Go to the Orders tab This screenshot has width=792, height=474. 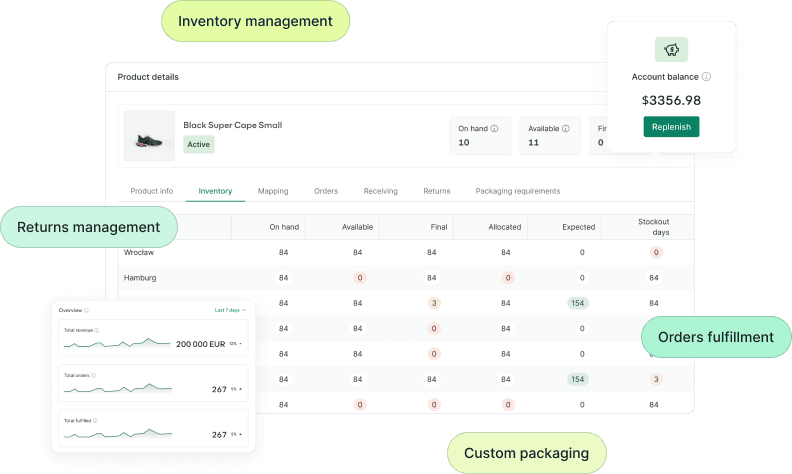[326, 191]
